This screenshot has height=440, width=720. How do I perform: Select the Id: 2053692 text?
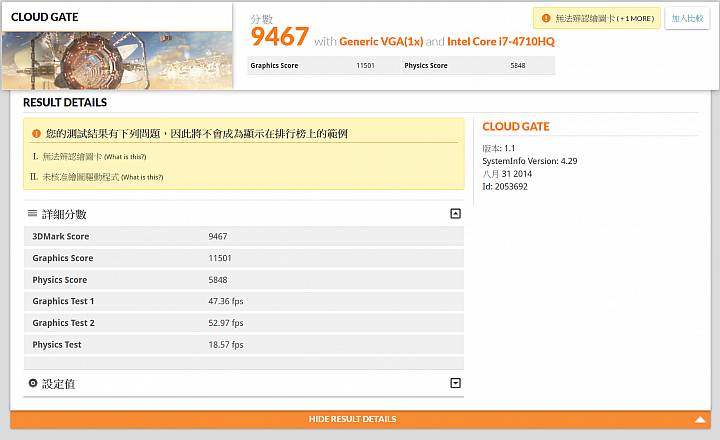505,187
